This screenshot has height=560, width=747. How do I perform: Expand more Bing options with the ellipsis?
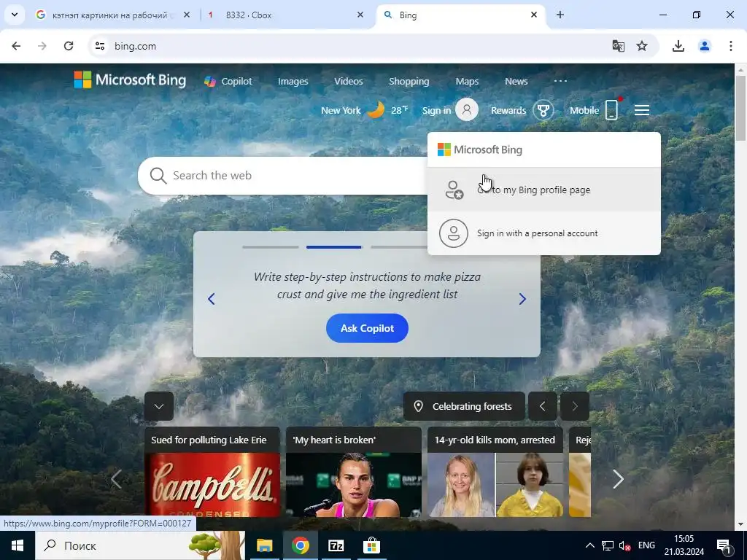pos(561,81)
